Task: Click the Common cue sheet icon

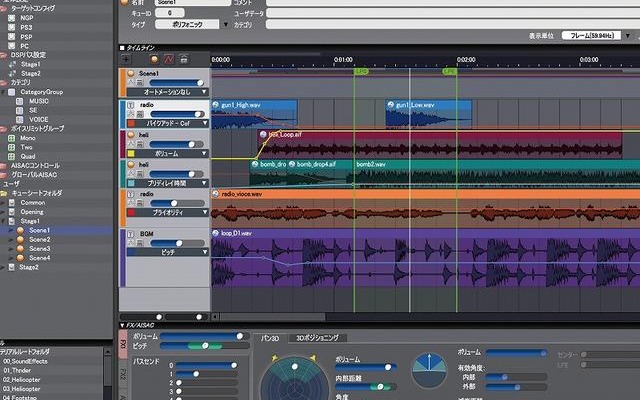Action: [x=12, y=202]
